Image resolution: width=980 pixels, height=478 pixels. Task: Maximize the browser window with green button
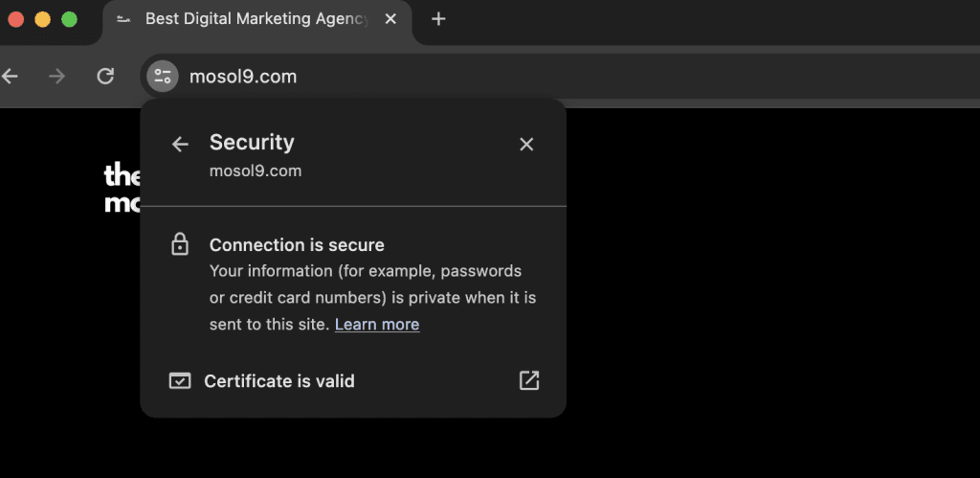69,19
